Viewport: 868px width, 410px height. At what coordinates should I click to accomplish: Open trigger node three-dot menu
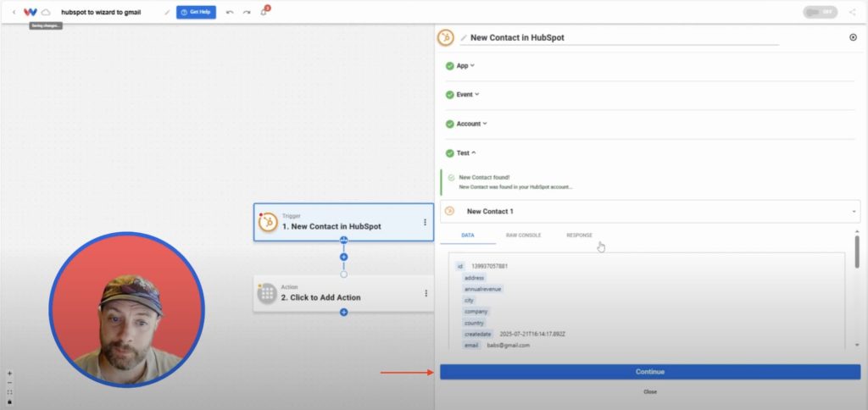tap(426, 222)
